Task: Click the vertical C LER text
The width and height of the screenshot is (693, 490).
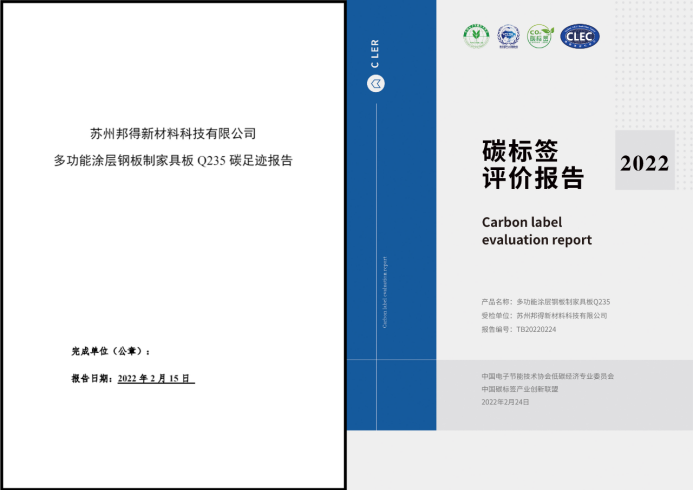Action: (375, 53)
